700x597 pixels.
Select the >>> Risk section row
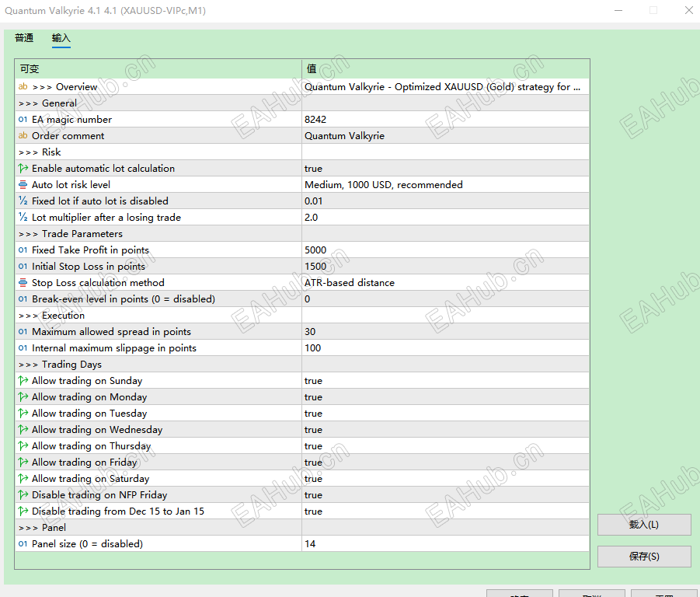point(302,152)
